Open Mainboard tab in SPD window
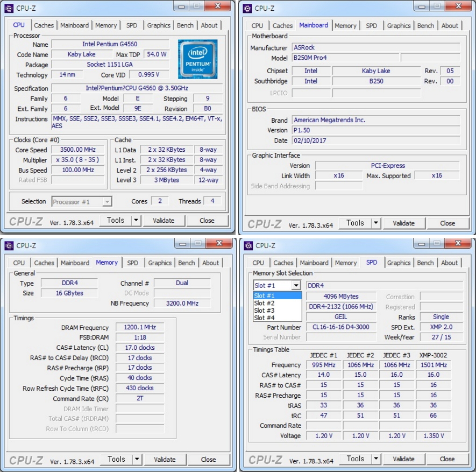476x472 pixels. 314,263
